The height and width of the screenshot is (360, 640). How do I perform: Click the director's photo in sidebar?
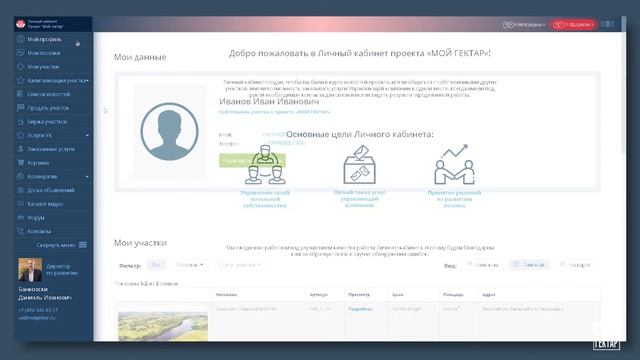point(30,269)
